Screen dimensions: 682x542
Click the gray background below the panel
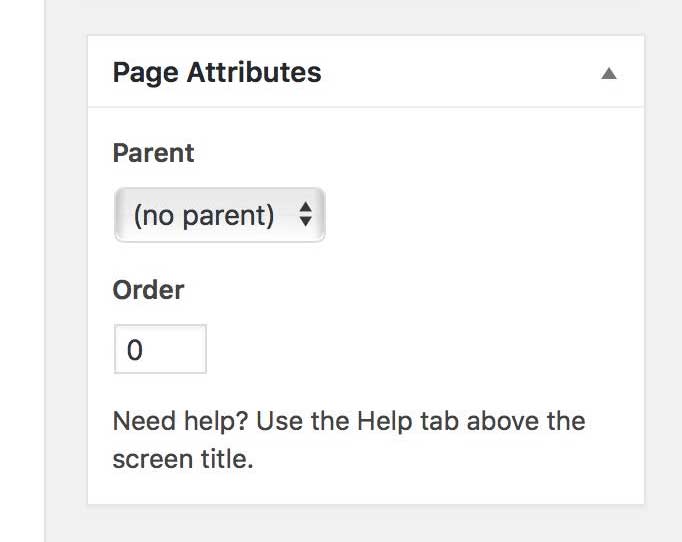[x=365, y=524]
